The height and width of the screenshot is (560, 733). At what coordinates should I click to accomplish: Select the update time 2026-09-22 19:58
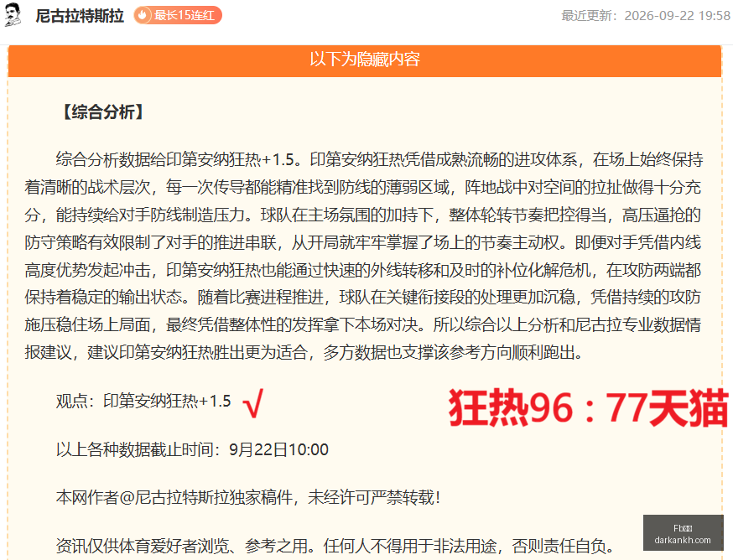coord(678,15)
